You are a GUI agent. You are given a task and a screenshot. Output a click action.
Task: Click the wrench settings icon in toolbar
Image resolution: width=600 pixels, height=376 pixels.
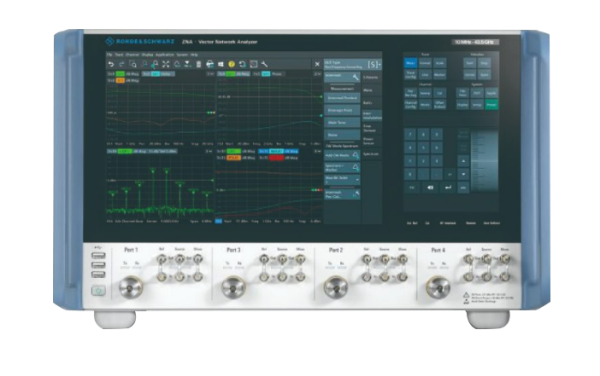tap(264, 64)
